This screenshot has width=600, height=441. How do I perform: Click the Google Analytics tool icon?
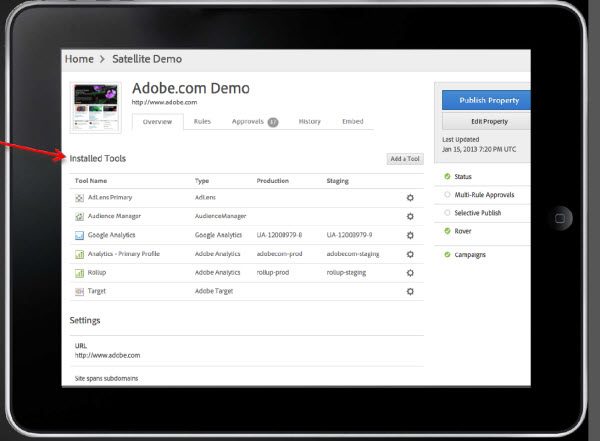(79, 235)
